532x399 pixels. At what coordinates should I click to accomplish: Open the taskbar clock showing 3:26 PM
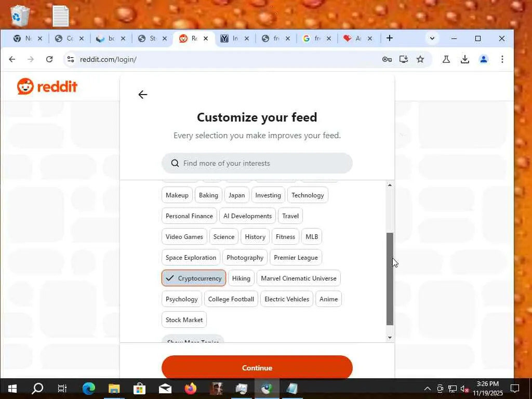pyautogui.click(x=487, y=389)
